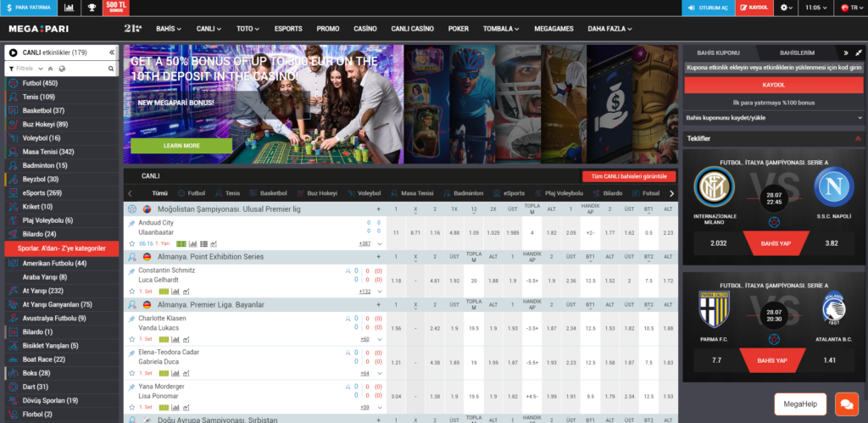Favorite the Anduud City match with star

click(131, 243)
